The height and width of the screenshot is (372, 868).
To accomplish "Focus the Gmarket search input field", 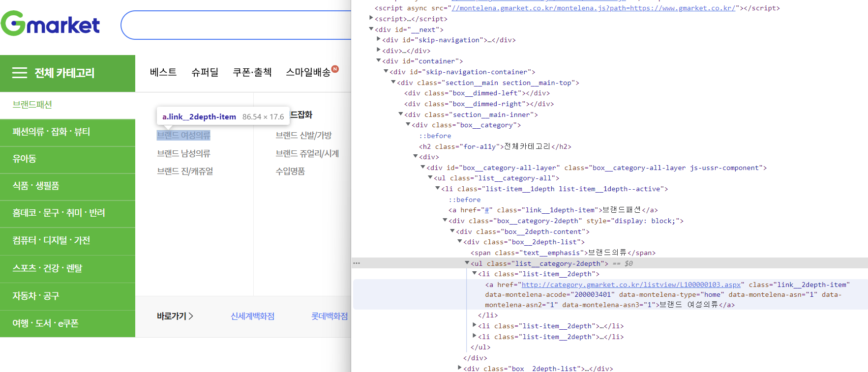I will 236,25.
